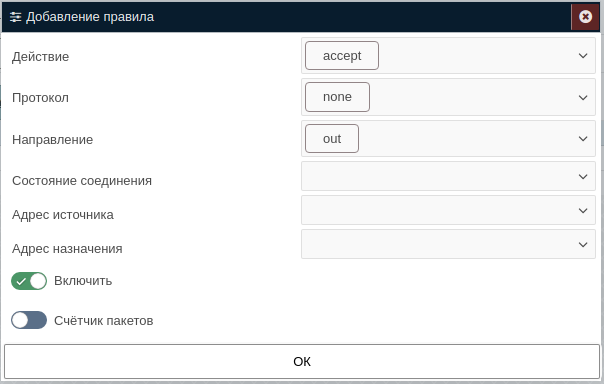Viewport: 604px width, 384px height.
Task: Expand the Направление dropdown chevron
Action: point(583,139)
